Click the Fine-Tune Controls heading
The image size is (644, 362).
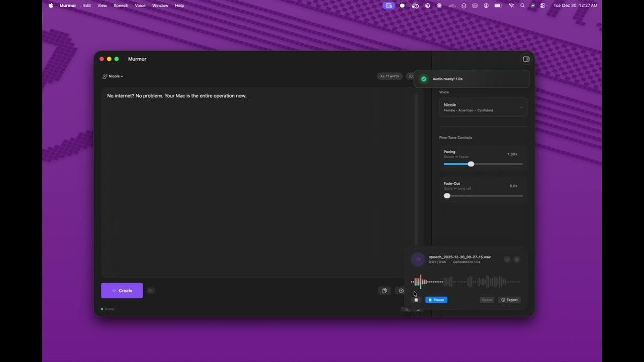pos(455,137)
